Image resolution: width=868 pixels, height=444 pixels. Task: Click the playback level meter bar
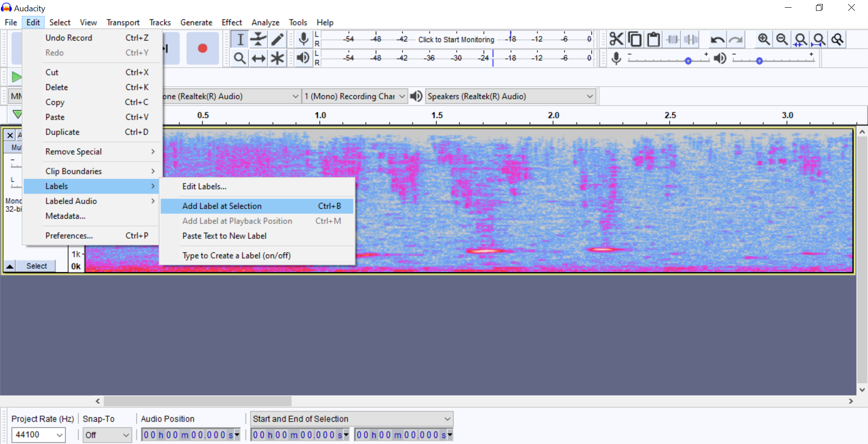click(x=457, y=58)
